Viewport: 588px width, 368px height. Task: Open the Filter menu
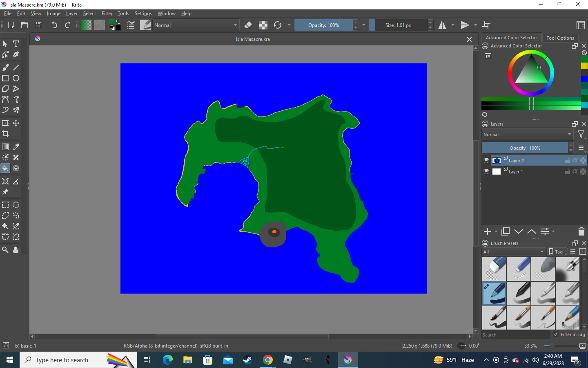point(107,13)
